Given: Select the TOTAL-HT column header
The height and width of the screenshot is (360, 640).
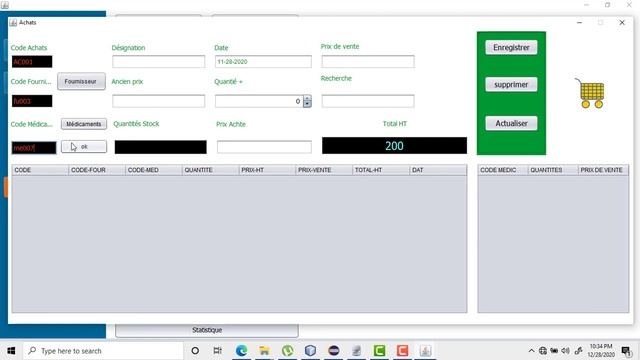Looking at the screenshot, I should [x=381, y=170].
